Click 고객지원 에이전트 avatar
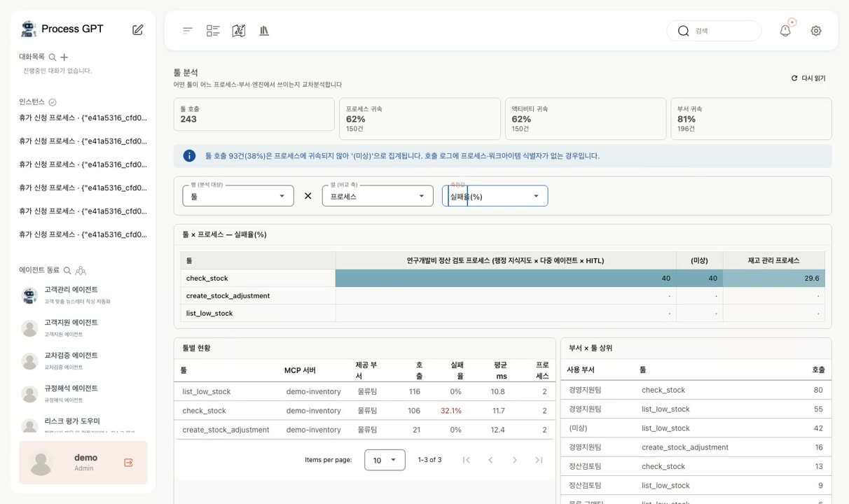 point(29,328)
